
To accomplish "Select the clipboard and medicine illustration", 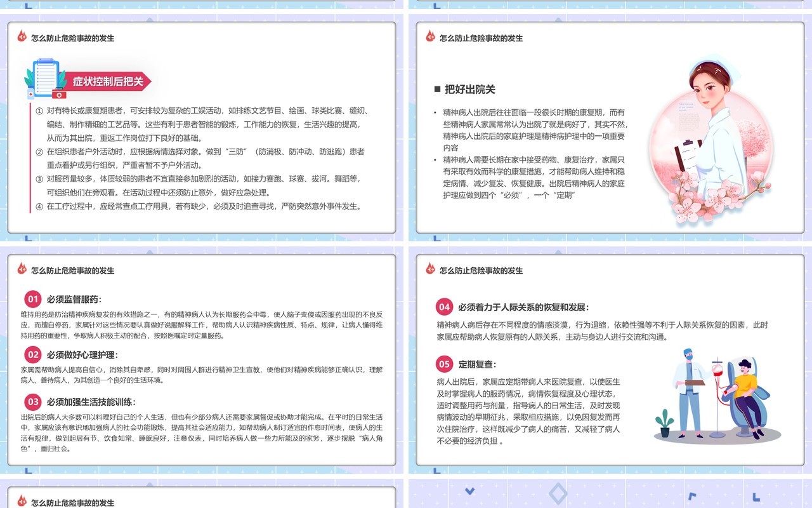I will pos(46,79).
